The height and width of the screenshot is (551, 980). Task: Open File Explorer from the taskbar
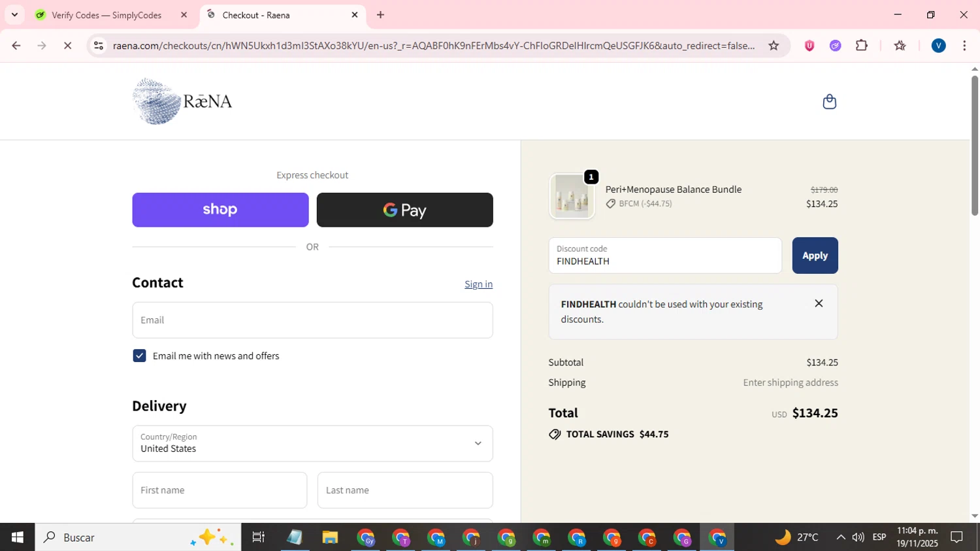pyautogui.click(x=330, y=537)
